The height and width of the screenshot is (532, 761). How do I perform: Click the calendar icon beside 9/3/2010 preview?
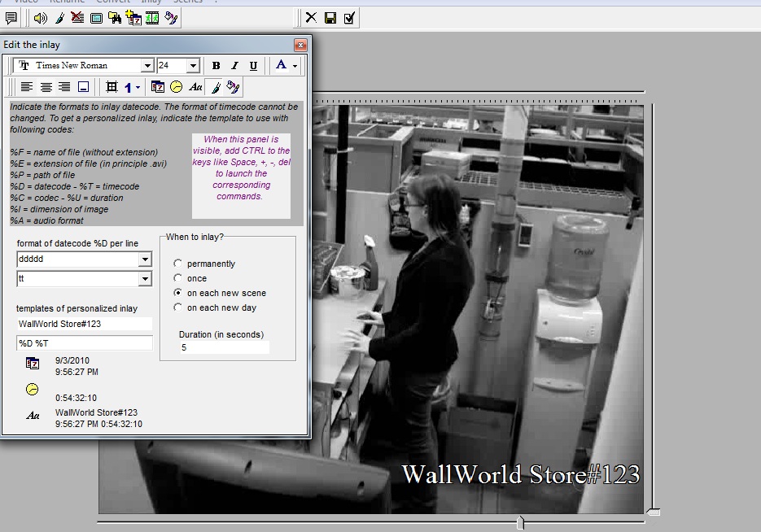[33, 364]
